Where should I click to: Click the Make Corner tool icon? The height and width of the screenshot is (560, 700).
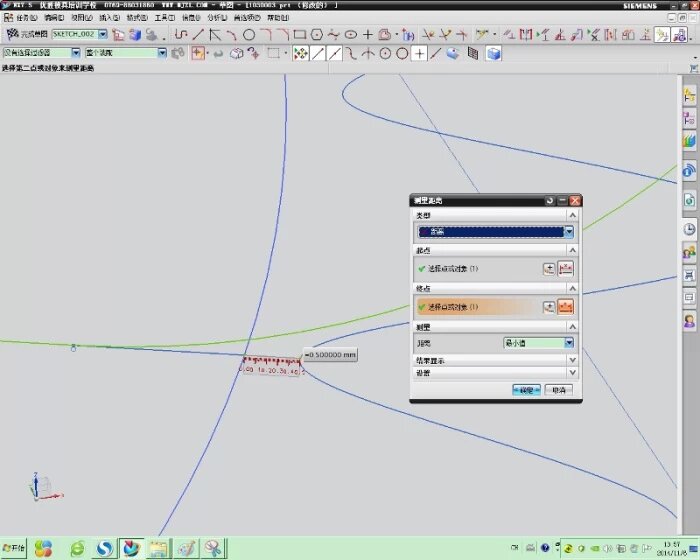(462, 34)
